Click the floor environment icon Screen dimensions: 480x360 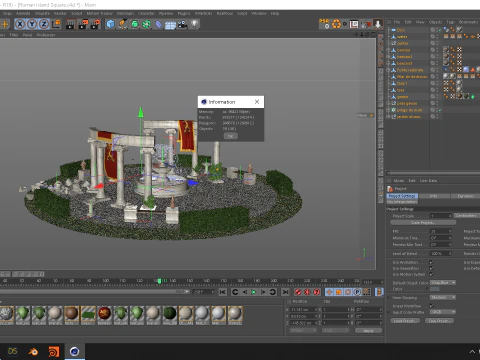pos(170,24)
